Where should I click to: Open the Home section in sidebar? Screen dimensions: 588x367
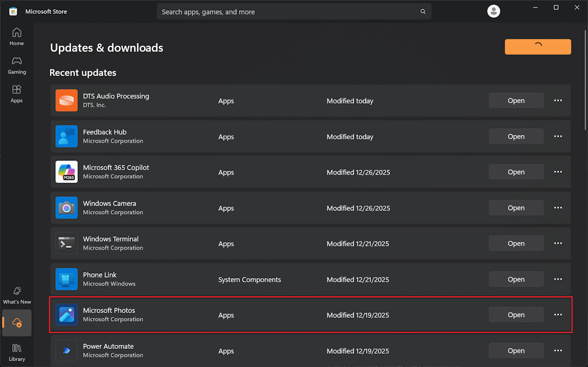point(17,37)
